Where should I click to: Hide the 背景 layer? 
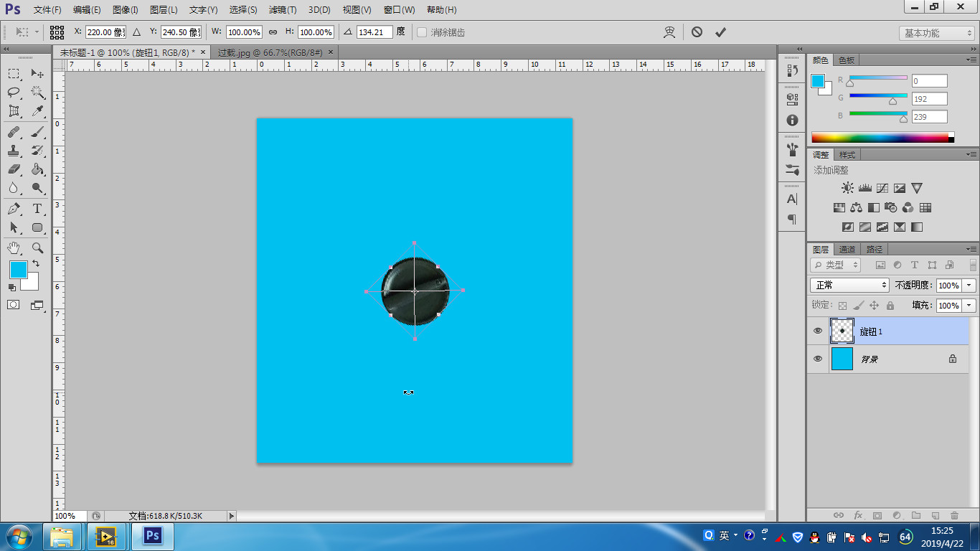coord(818,359)
